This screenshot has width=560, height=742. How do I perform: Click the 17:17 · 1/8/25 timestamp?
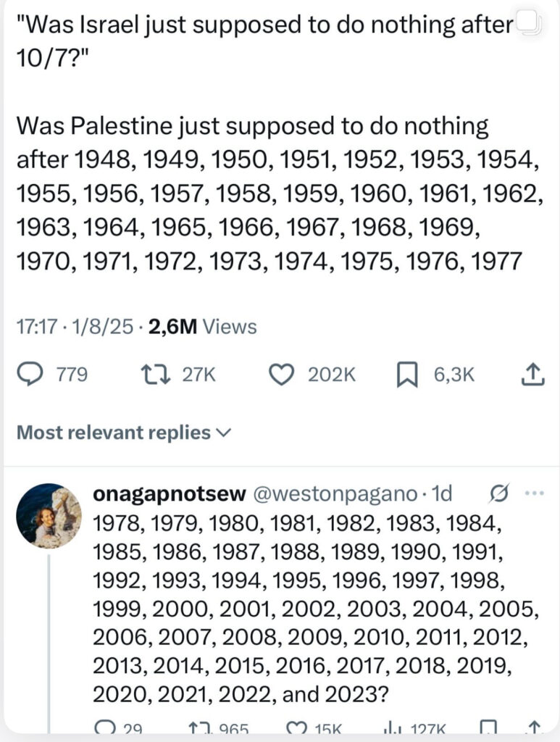(x=75, y=327)
